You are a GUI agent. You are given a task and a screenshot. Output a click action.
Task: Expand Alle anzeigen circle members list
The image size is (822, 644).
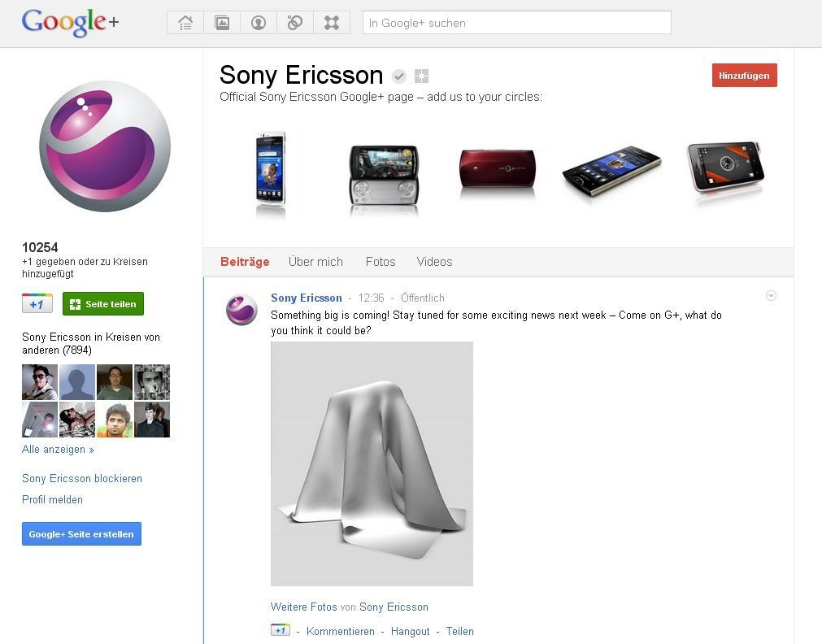[x=58, y=450]
